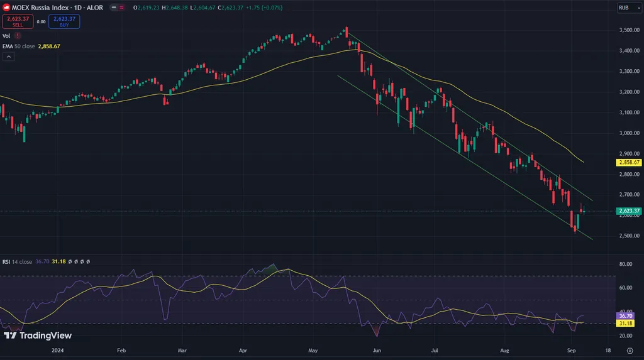Click the 3,000.00 level on price scale

tap(628, 133)
